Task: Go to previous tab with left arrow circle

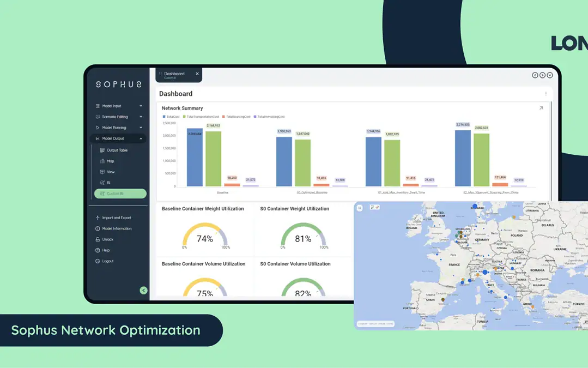Action: (x=535, y=75)
